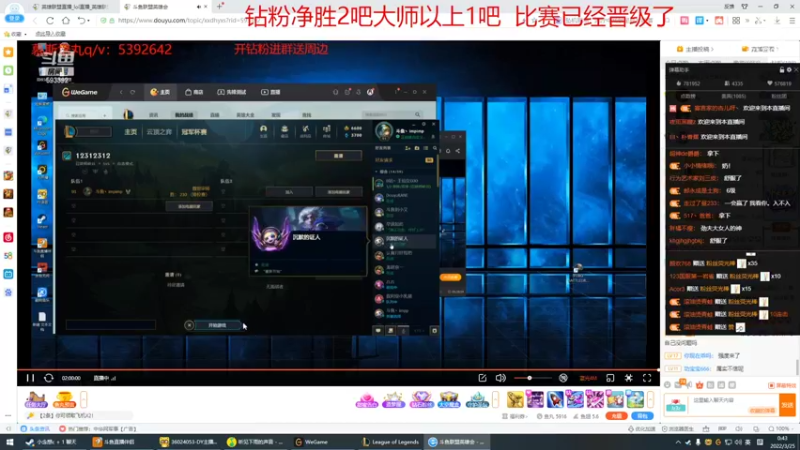Open the page zoom 100% control in the status bar
Image resolution: width=800 pixels, height=450 pixels.
779,429
